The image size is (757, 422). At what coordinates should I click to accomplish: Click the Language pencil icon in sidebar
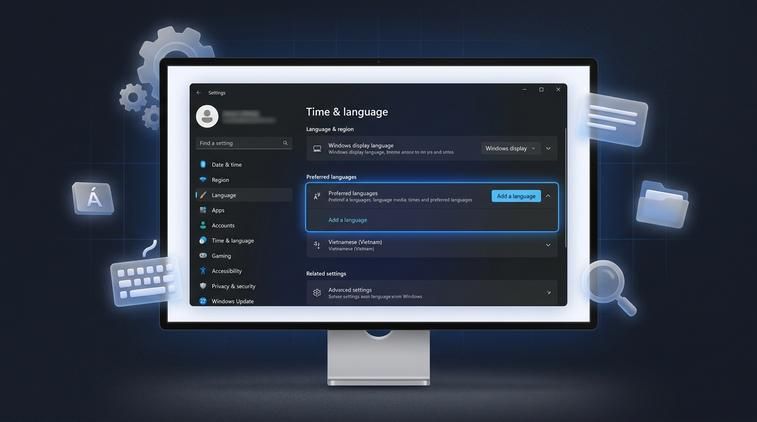203,195
